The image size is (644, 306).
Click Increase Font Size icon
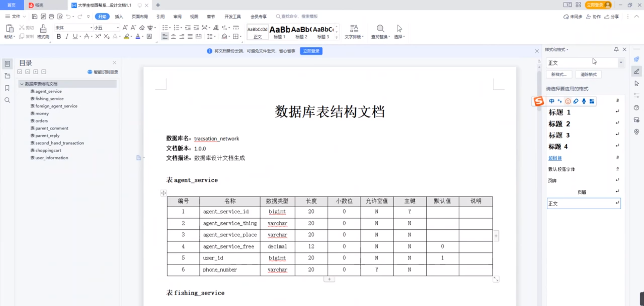[x=125, y=28]
